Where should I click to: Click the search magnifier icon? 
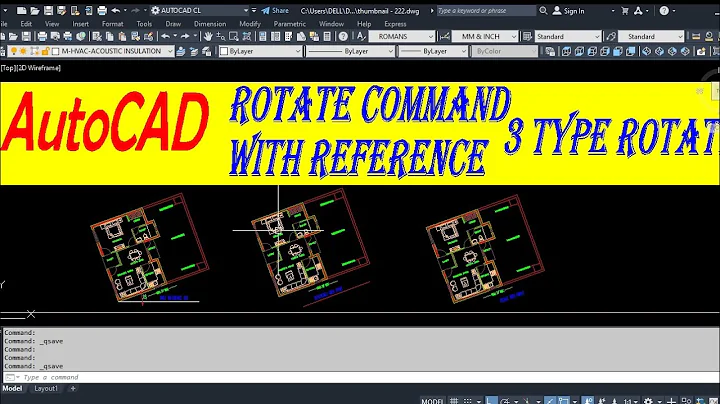pos(543,11)
